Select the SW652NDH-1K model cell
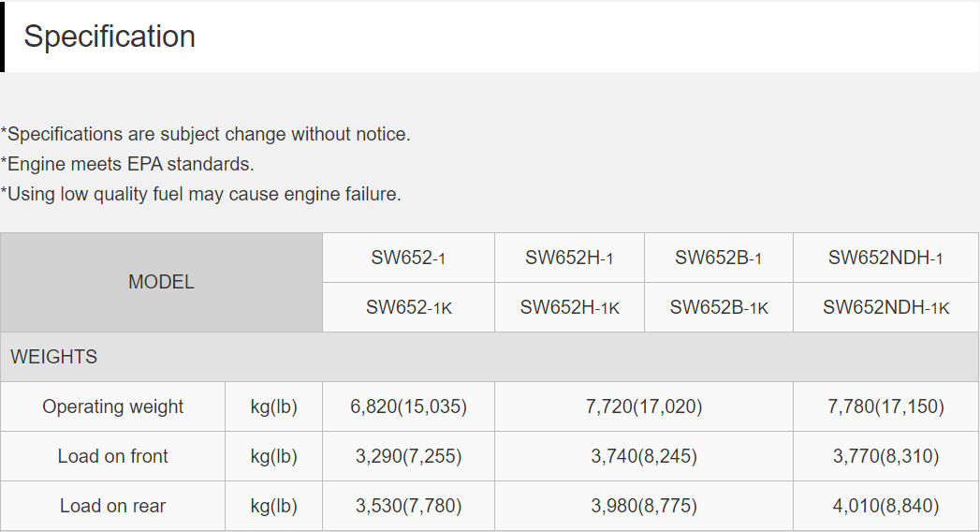Viewport: 980px width, 532px height. 885,307
